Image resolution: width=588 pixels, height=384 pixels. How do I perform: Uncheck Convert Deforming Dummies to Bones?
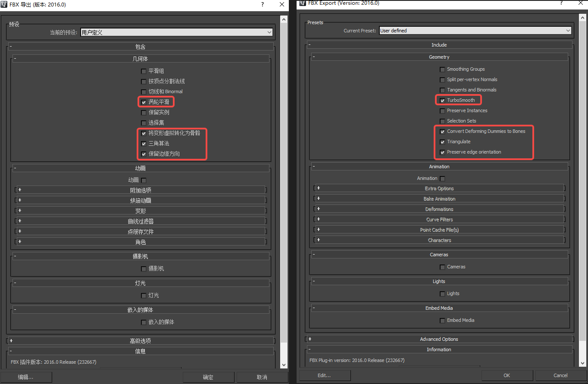[x=442, y=132]
